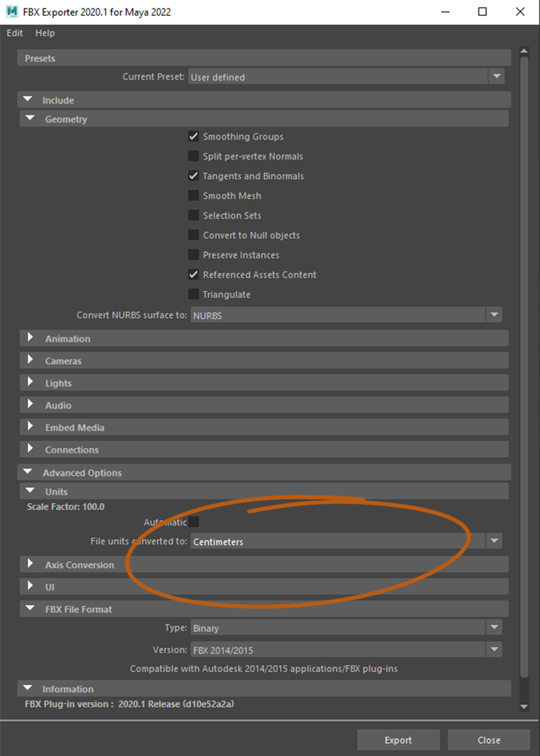The height and width of the screenshot is (756, 540).
Task: Click the Maya app icon in title bar
Action: 12,12
